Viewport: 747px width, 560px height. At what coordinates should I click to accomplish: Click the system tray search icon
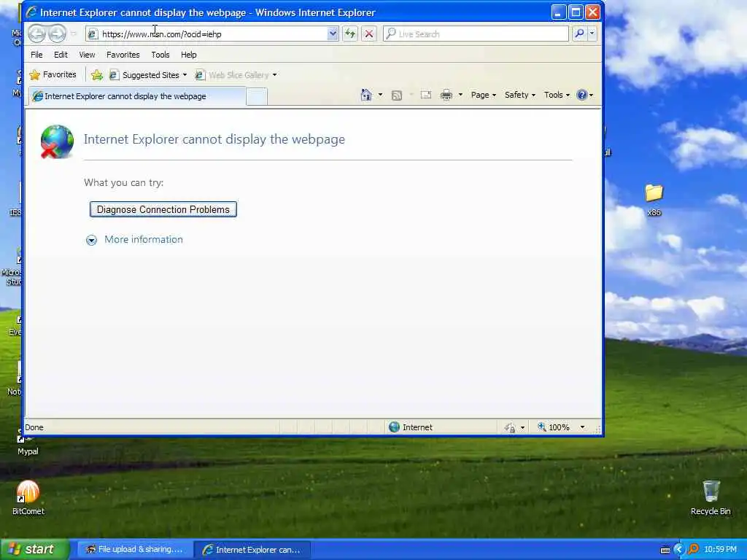(x=693, y=550)
